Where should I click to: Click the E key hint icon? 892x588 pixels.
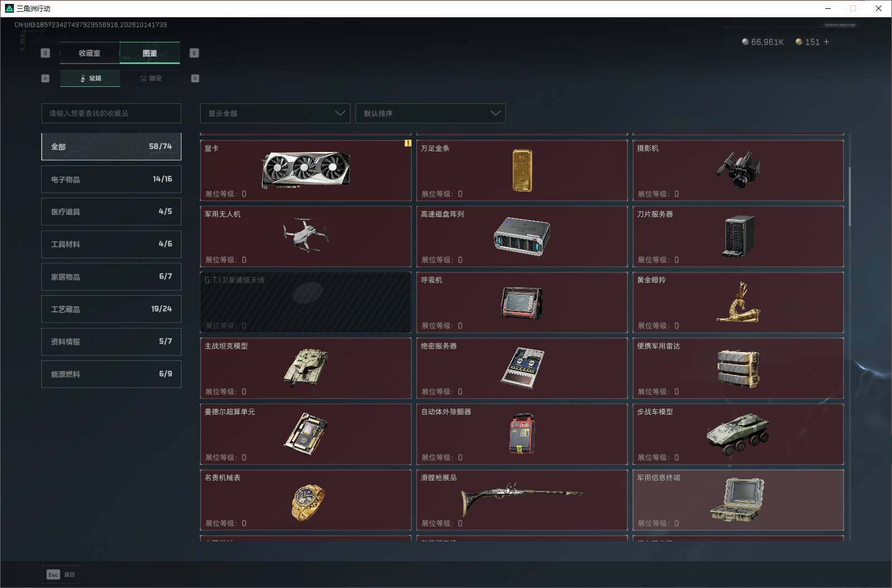[x=194, y=53]
